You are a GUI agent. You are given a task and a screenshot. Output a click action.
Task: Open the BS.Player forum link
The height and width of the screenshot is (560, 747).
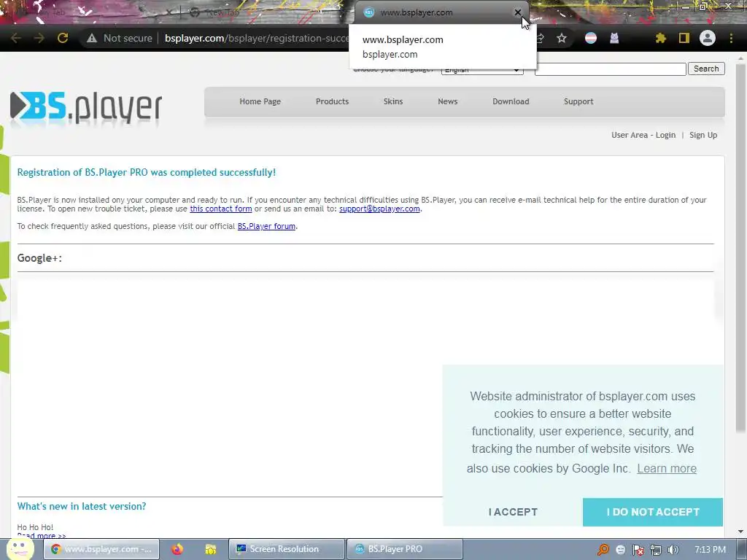coord(266,226)
